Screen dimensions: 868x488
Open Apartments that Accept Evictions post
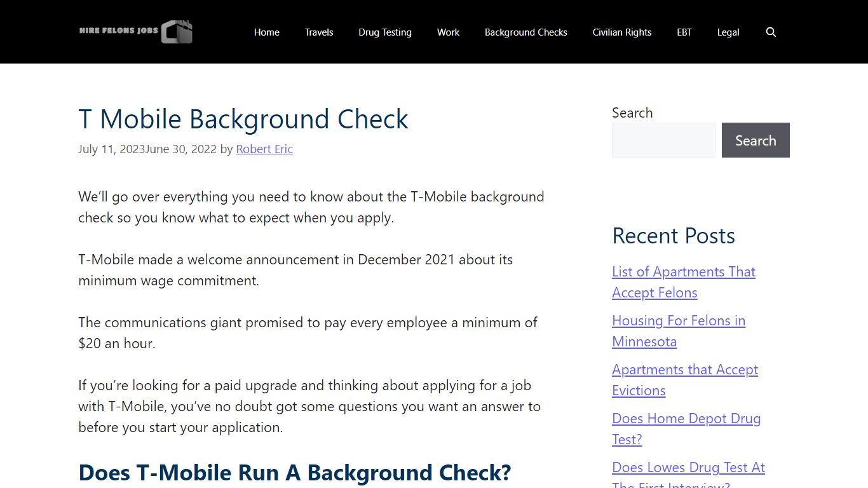click(x=685, y=380)
